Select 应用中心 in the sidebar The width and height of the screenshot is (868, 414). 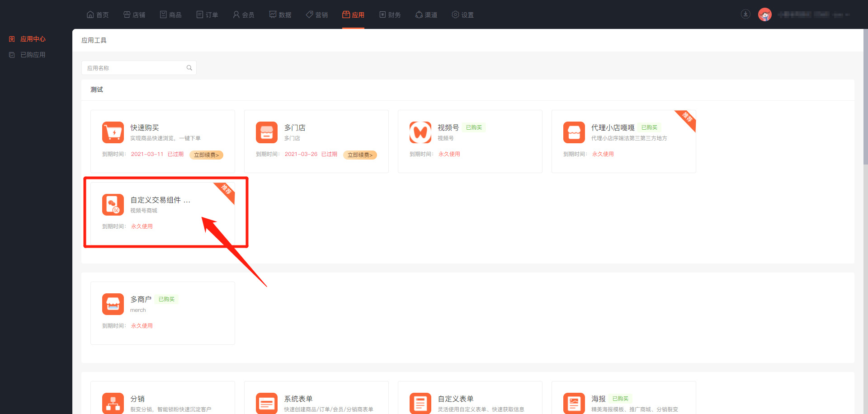[x=33, y=39]
